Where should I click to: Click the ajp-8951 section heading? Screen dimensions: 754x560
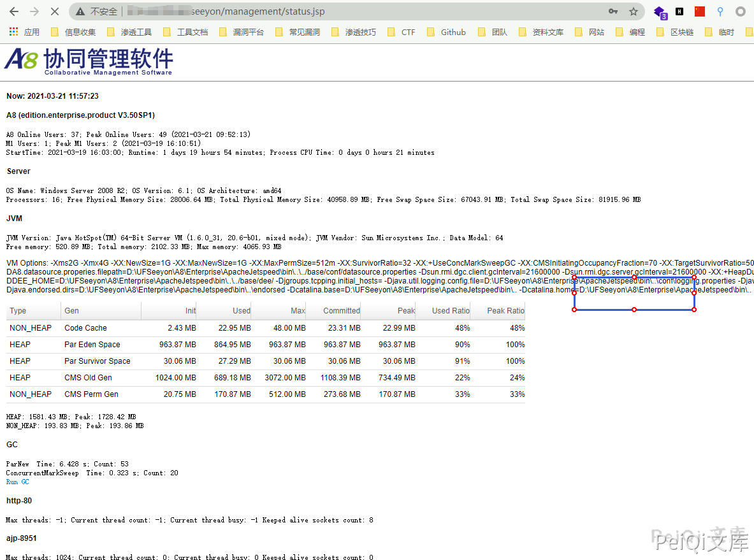pyautogui.click(x=22, y=538)
